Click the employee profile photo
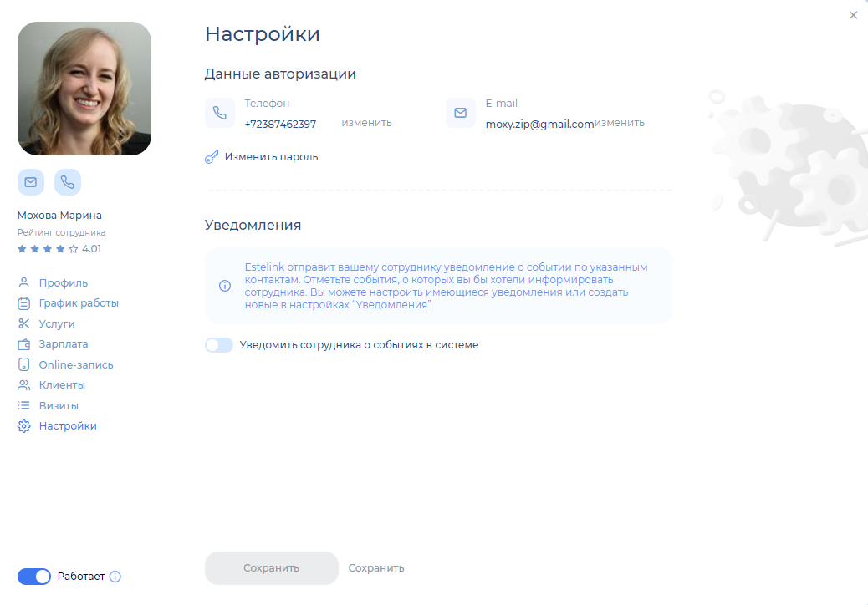Image resolution: width=868 pixels, height=605 pixels. [x=84, y=89]
